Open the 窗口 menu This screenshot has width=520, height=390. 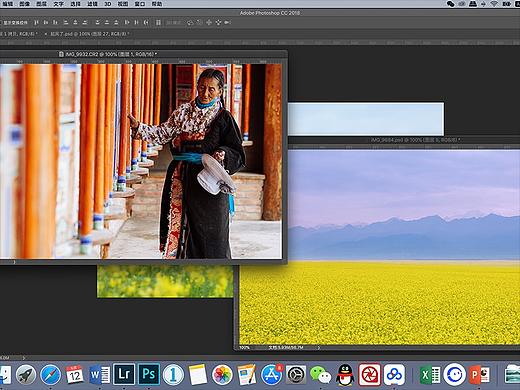(140, 4)
